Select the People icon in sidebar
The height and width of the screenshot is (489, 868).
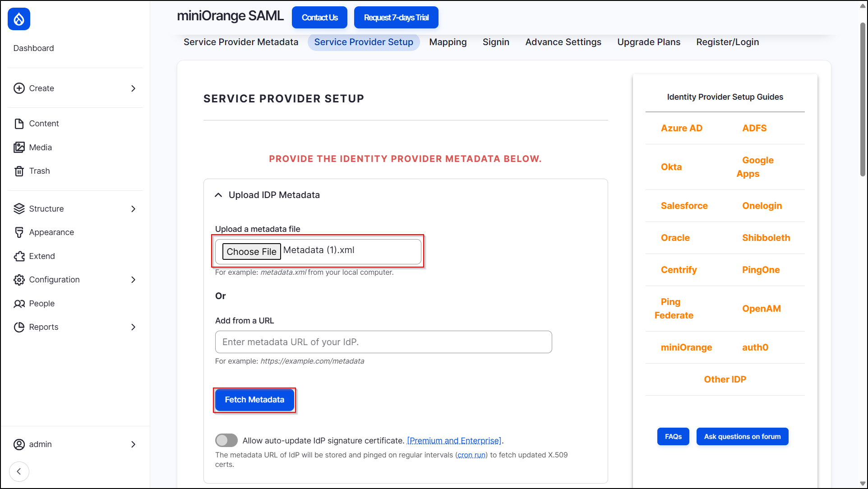[x=19, y=303]
